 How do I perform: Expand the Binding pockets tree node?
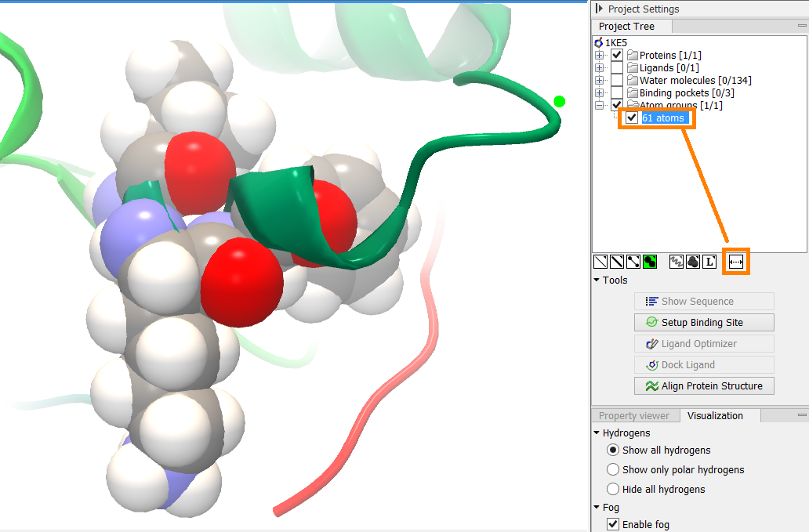(x=600, y=93)
